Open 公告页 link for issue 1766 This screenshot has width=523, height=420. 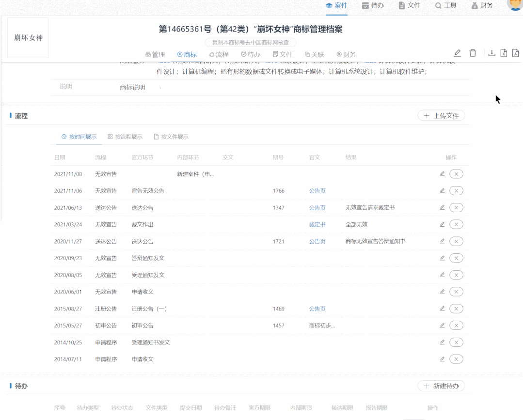coord(317,191)
